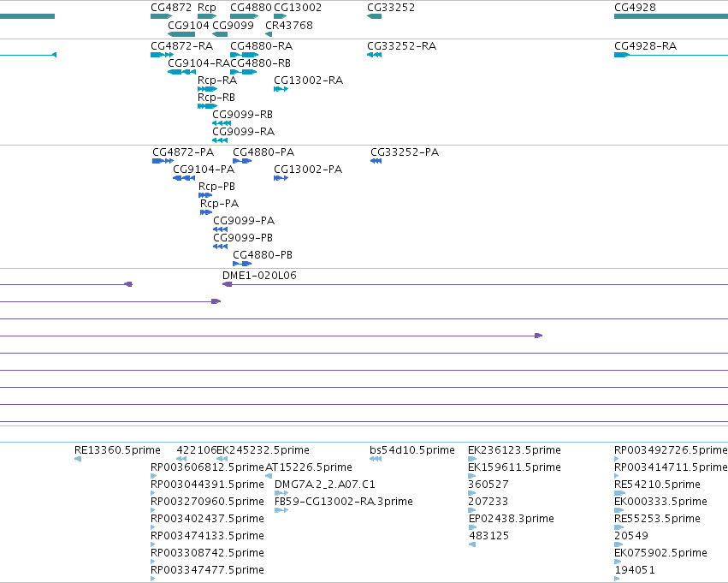Click the RP003044391.5prime label
728x583 pixels.
[207, 484]
